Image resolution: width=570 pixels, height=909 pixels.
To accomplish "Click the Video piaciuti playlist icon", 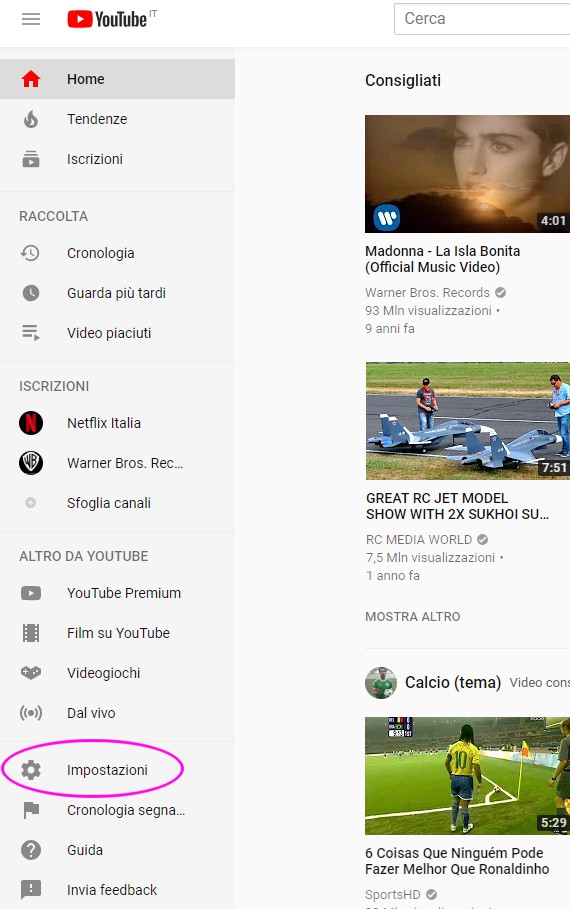I will (31, 333).
